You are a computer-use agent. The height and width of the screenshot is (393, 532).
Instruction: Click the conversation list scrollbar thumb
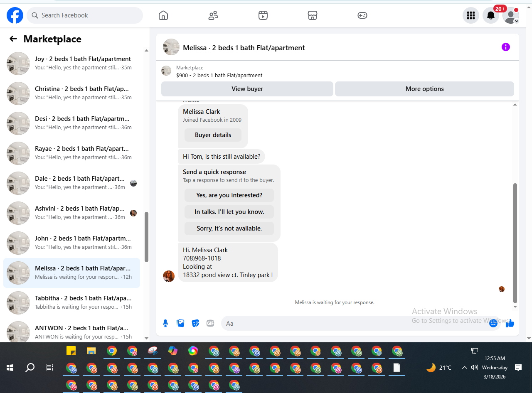click(146, 237)
